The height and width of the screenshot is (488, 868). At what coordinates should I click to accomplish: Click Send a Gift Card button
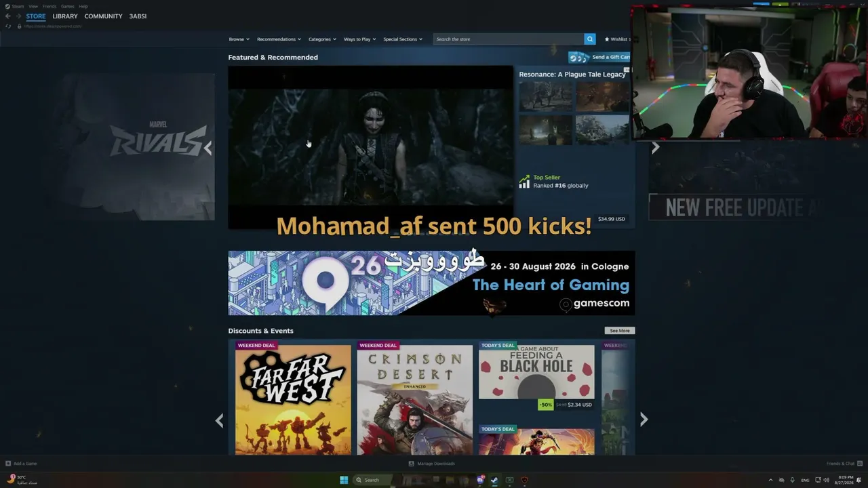pos(599,57)
